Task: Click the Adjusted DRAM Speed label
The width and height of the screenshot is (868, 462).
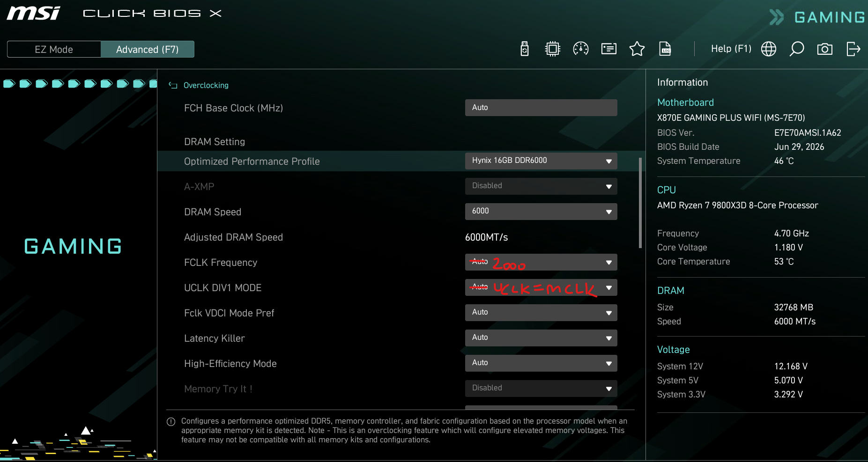Action: tap(234, 237)
